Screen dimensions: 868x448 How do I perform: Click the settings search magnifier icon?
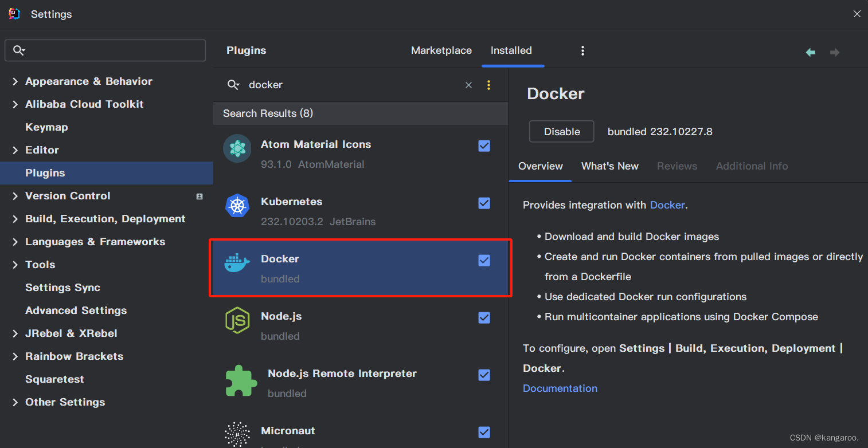point(19,50)
